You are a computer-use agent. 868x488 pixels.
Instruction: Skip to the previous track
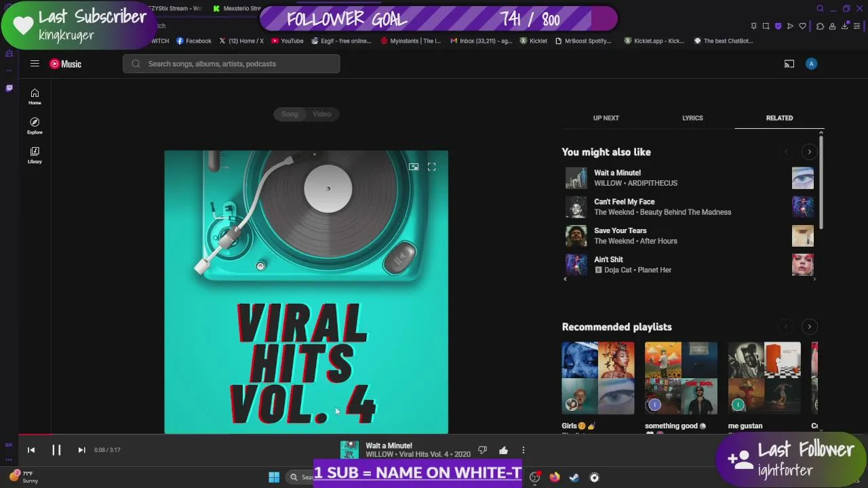[x=31, y=450]
